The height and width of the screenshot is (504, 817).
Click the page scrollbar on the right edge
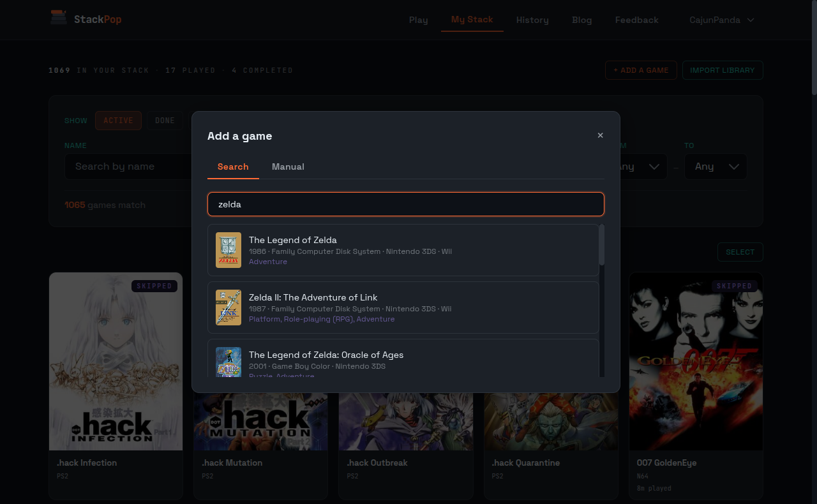click(814, 48)
